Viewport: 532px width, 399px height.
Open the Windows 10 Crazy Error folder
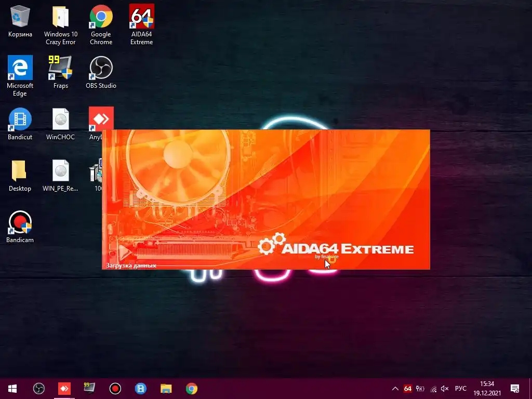[x=61, y=25]
